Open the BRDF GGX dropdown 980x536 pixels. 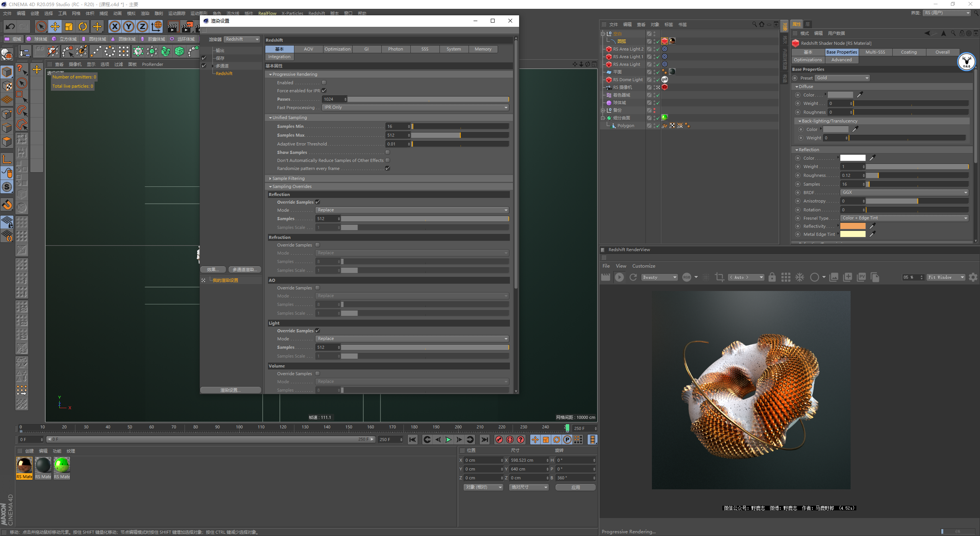905,193
